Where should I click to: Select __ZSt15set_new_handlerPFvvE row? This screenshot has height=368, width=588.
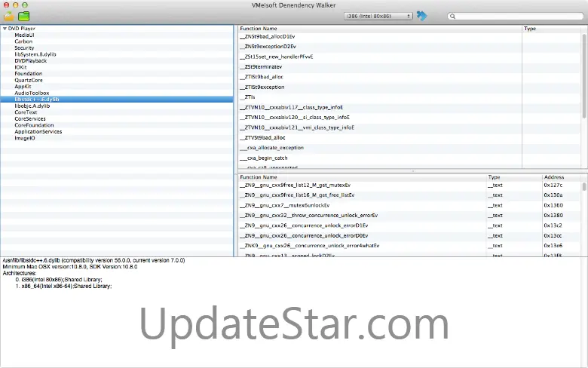(409, 57)
